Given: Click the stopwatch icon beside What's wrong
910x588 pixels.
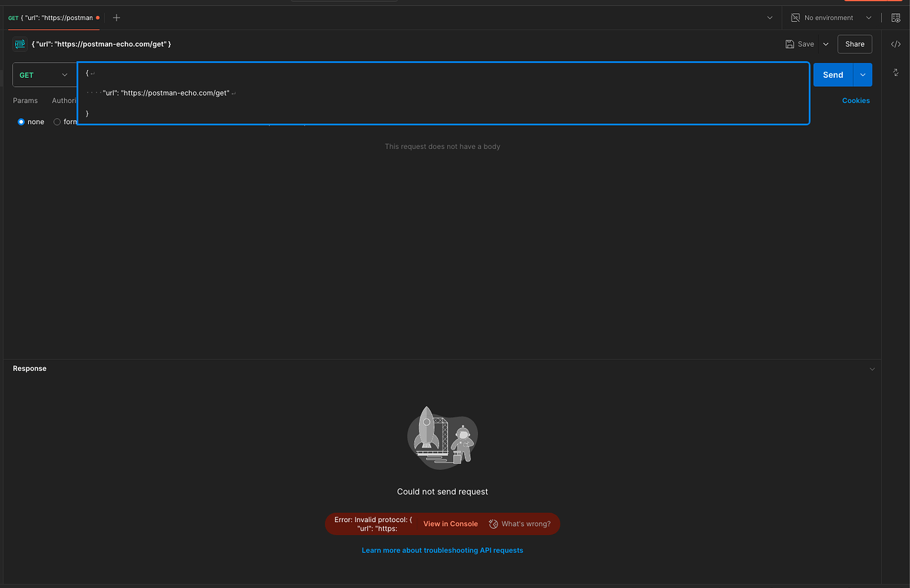Looking at the screenshot, I should point(493,523).
